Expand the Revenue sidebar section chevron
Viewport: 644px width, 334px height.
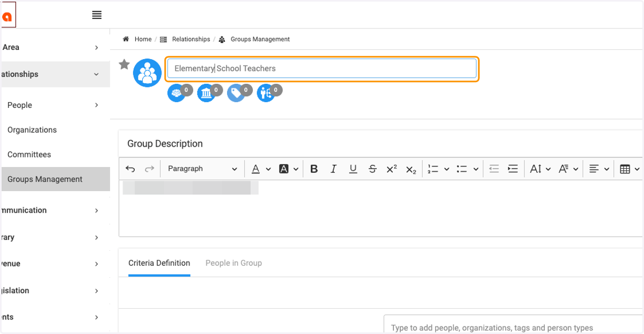(x=97, y=264)
